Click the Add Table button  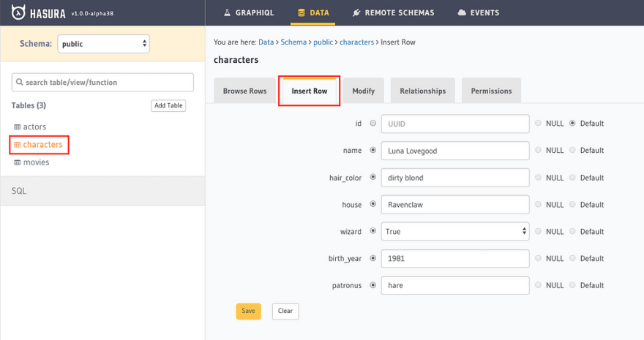[x=168, y=105]
